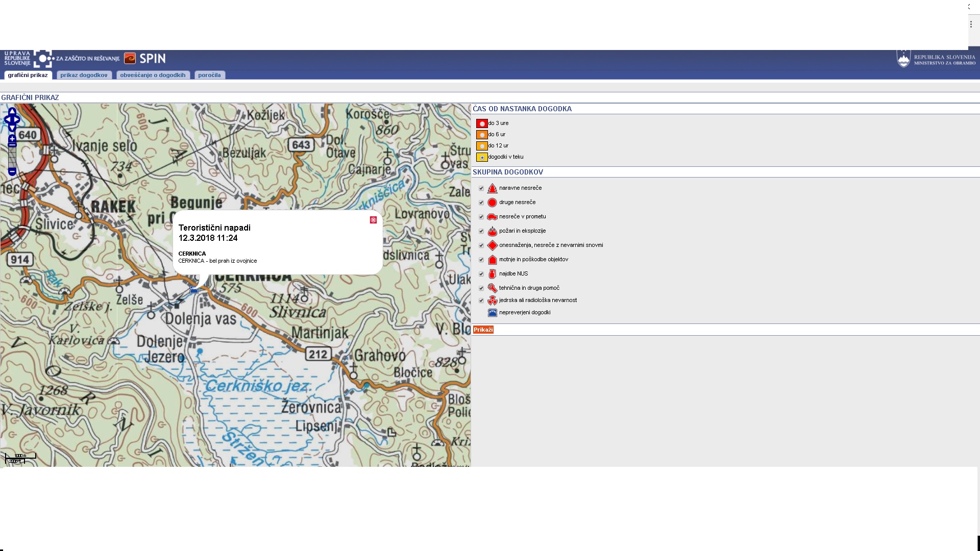Pan the map right with arrow
This screenshot has width=980, height=551.
[x=18, y=120]
